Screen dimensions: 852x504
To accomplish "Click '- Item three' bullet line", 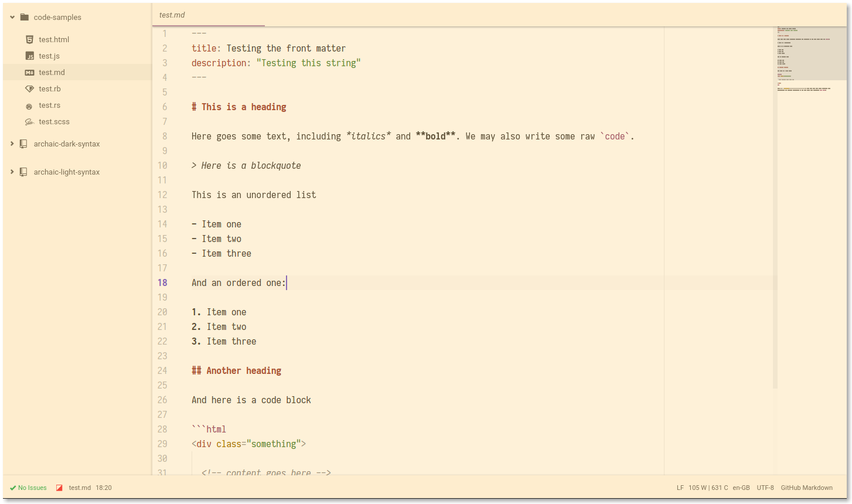I will 221,253.
